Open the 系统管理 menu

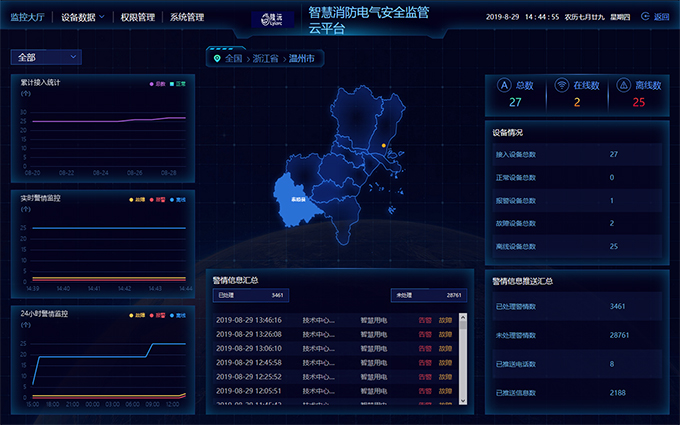(x=187, y=17)
